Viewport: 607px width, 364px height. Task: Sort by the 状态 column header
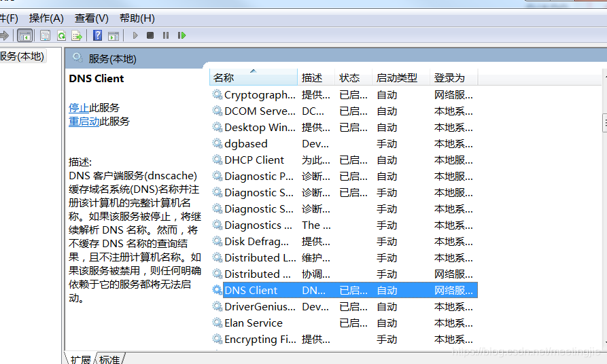[353, 77]
